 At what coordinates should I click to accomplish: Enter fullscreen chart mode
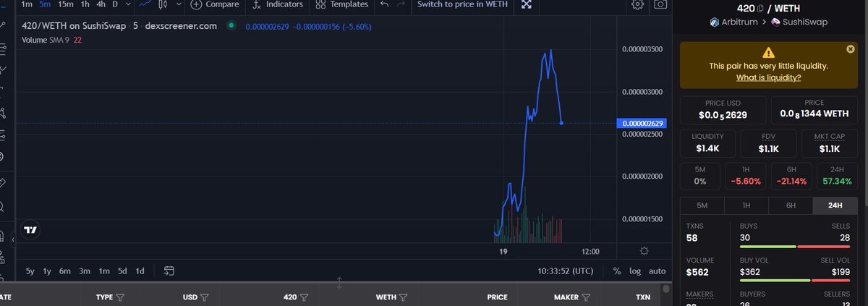[x=527, y=4]
